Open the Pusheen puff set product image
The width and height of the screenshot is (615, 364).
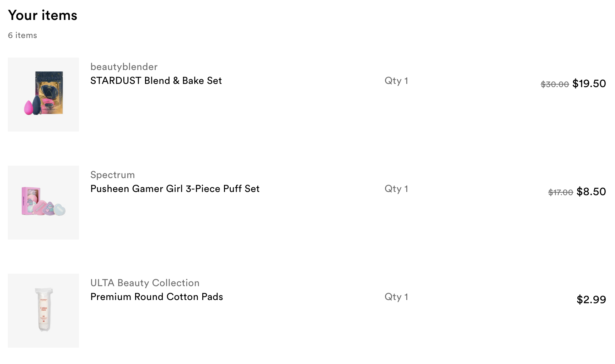point(43,203)
